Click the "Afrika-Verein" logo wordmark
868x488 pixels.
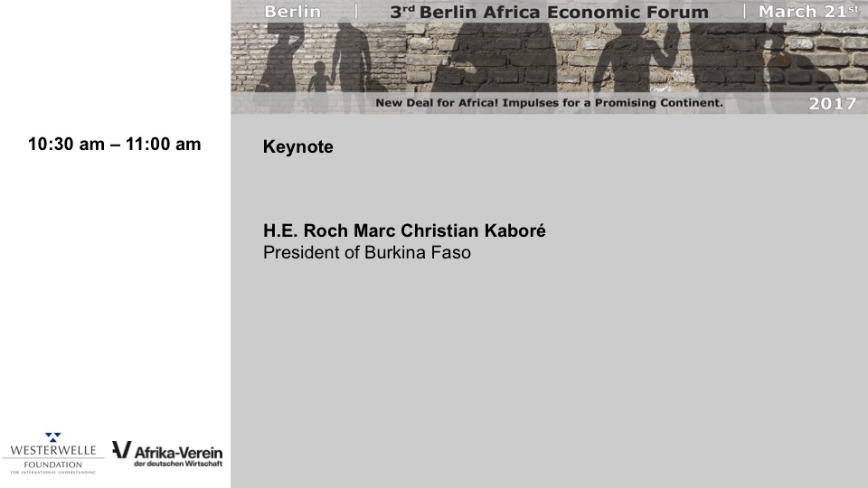(x=178, y=450)
